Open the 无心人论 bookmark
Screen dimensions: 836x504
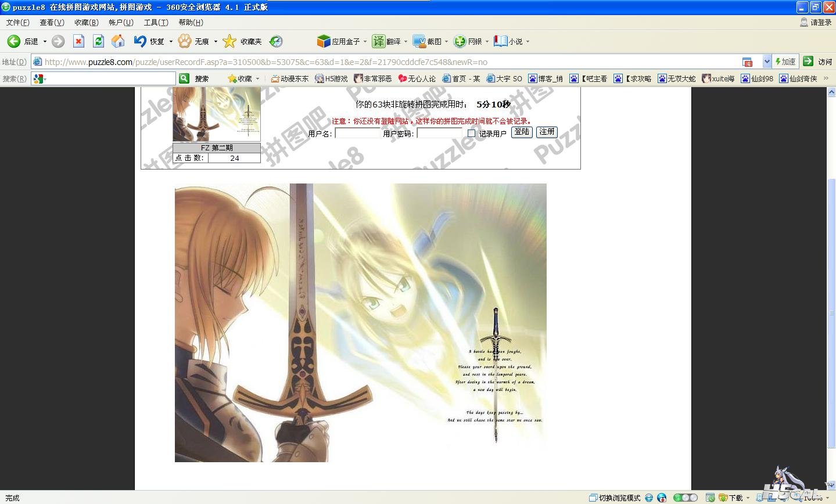pos(417,78)
